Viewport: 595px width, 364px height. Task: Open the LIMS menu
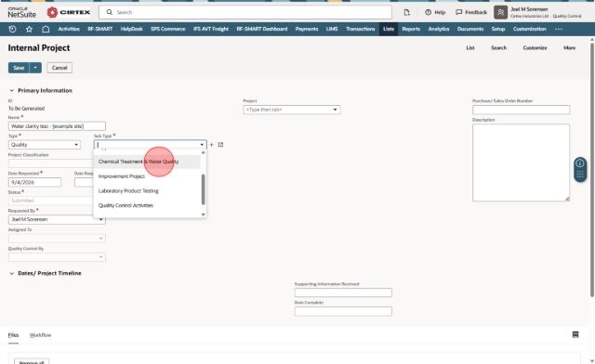(332, 29)
